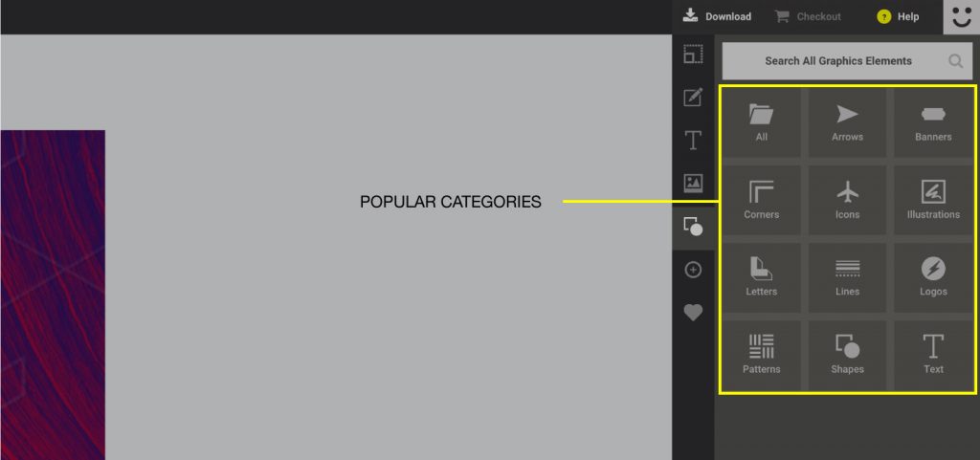
Task: Open the Icons category with airplane
Action: coord(847,200)
